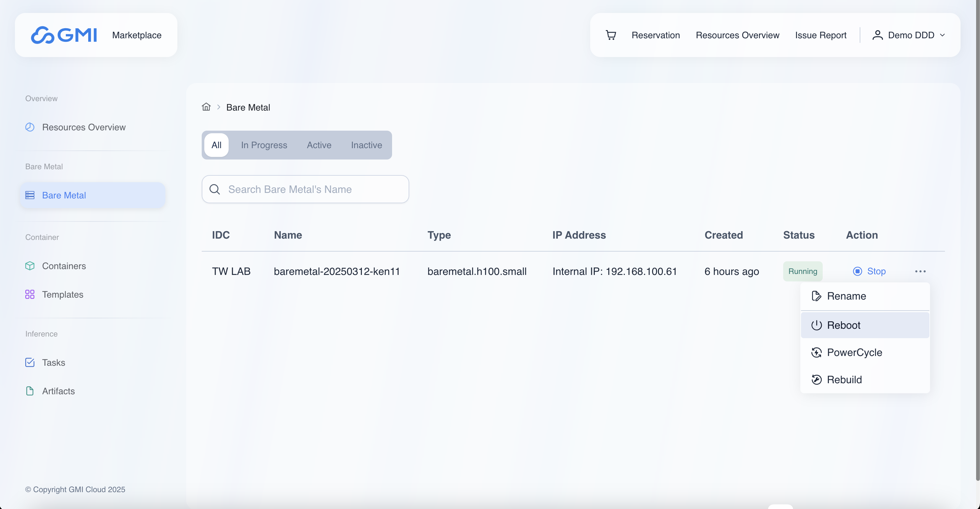Click the Rebuild wrench icon
980x509 pixels.
click(816, 380)
